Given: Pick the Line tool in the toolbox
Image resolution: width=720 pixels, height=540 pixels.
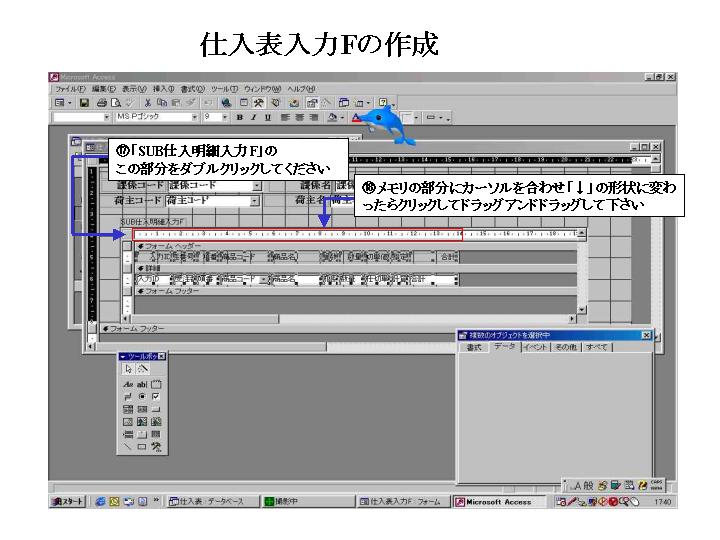Looking at the screenshot, I should point(127,445).
